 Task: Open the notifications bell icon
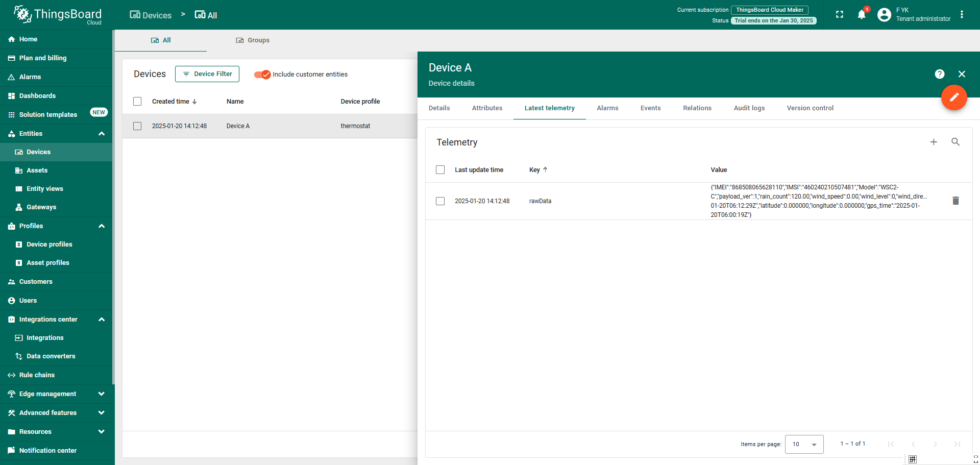click(x=862, y=14)
